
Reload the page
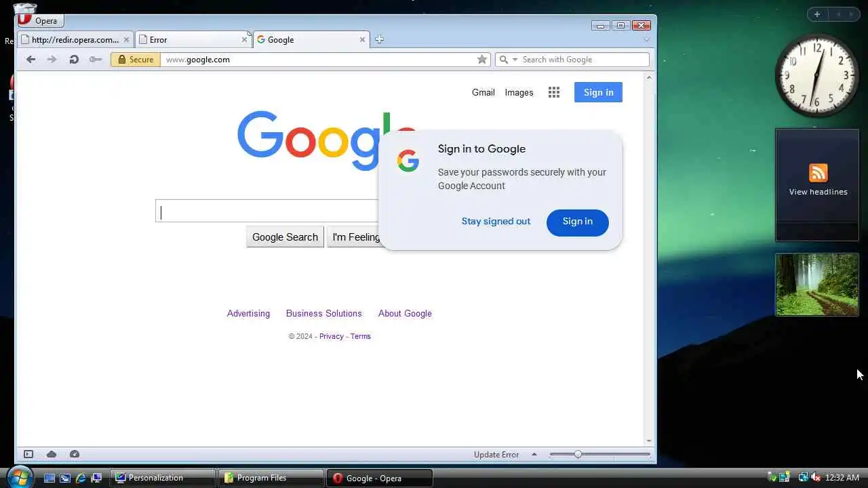coord(73,60)
